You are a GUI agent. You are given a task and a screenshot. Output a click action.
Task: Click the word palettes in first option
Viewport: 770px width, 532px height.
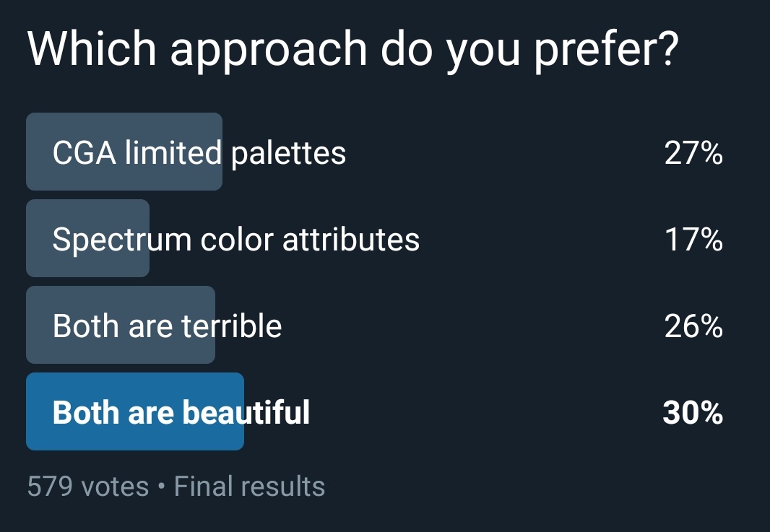[288, 154]
